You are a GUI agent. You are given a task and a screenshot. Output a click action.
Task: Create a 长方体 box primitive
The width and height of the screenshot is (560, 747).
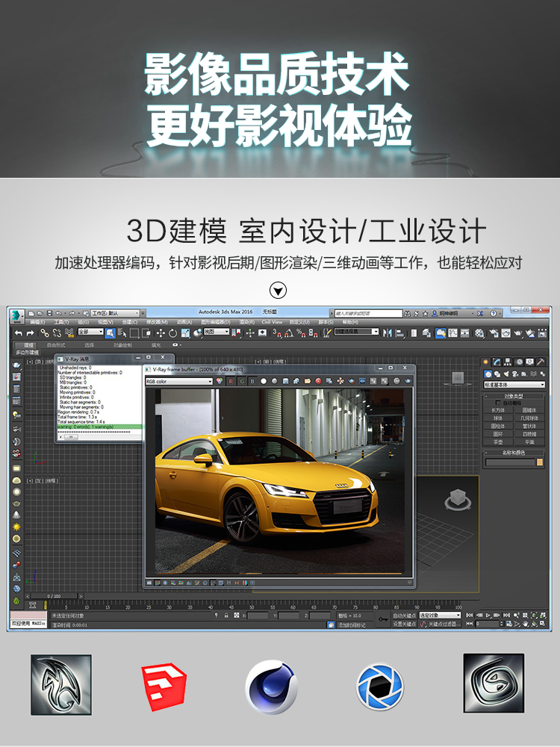click(498, 410)
